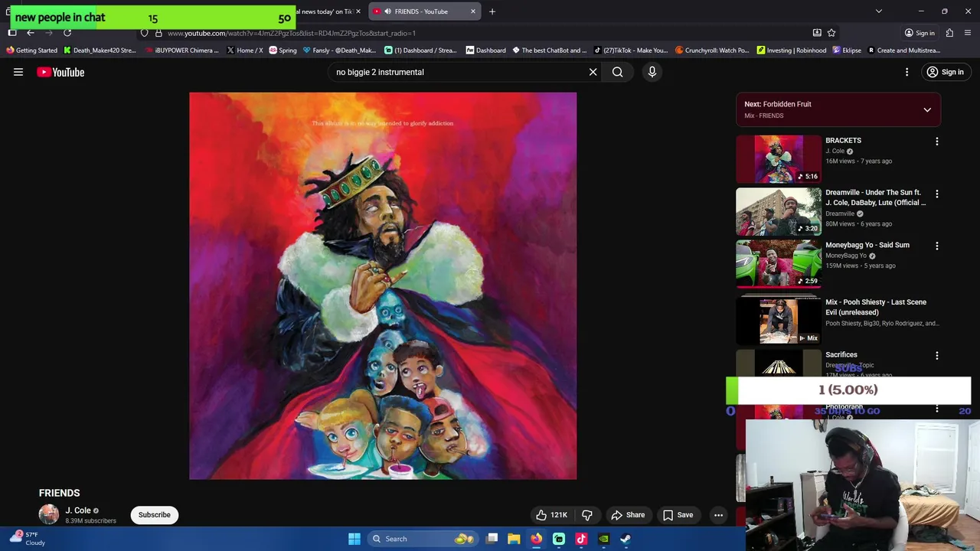The height and width of the screenshot is (551, 980).
Task: Click the YouTube URL address bar
Action: tap(475, 33)
